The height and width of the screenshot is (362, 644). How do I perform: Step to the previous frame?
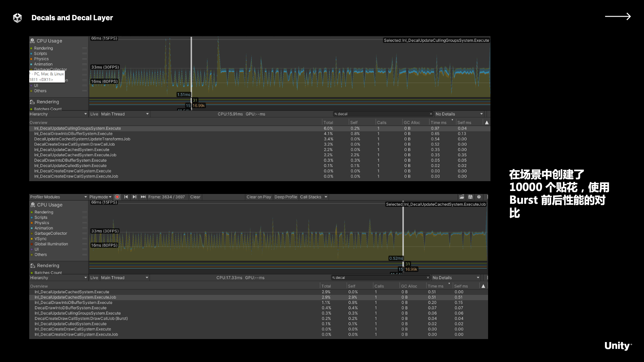(126, 197)
